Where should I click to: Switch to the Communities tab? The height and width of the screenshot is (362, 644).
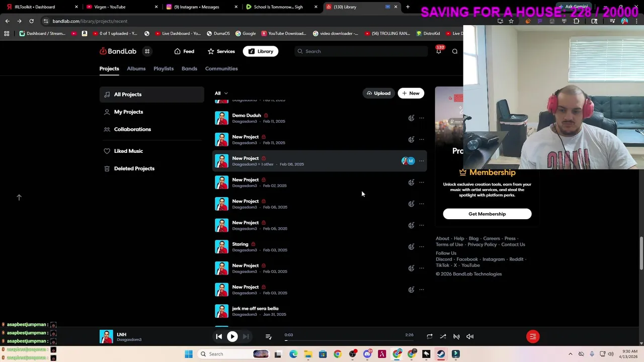click(221, 68)
